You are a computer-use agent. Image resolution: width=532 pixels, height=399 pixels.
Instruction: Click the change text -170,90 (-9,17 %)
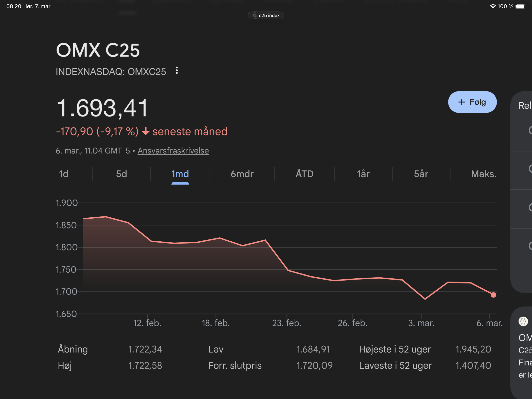pyautogui.click(x=97, y=131)
